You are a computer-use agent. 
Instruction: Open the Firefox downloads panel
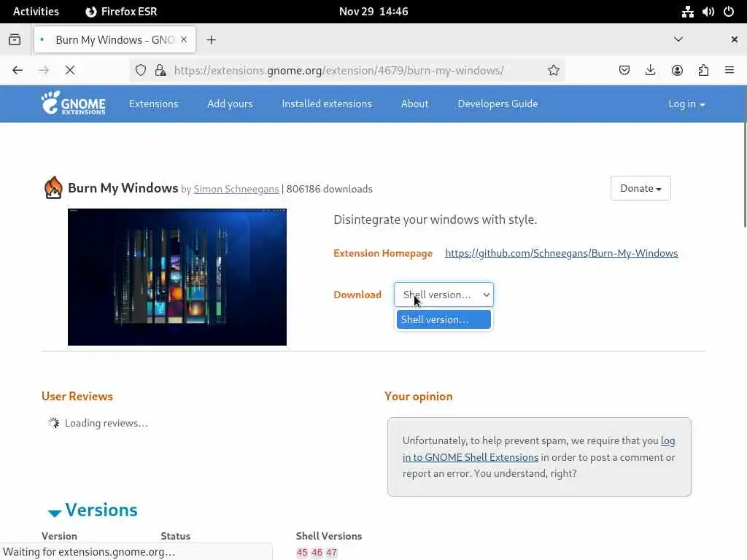[x=650, y=71]
